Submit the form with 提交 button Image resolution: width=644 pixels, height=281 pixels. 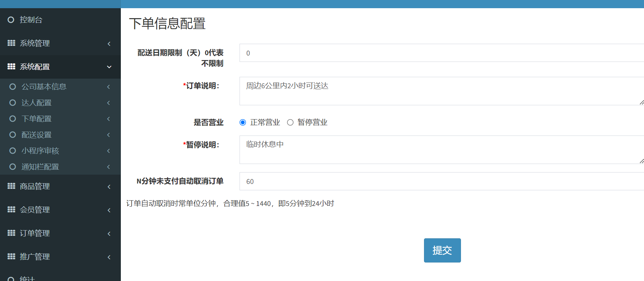[442, 250]
